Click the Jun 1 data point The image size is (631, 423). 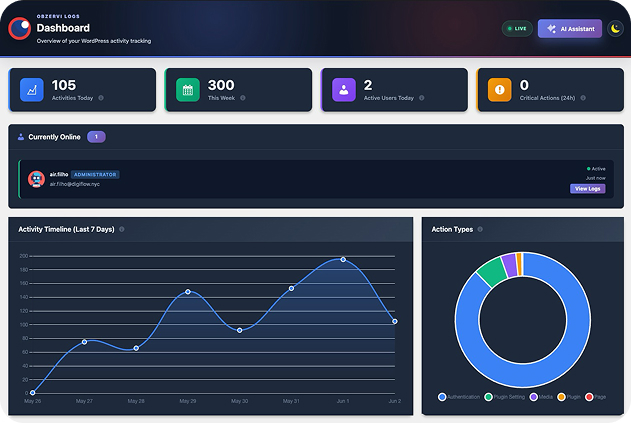click(343, 260)
